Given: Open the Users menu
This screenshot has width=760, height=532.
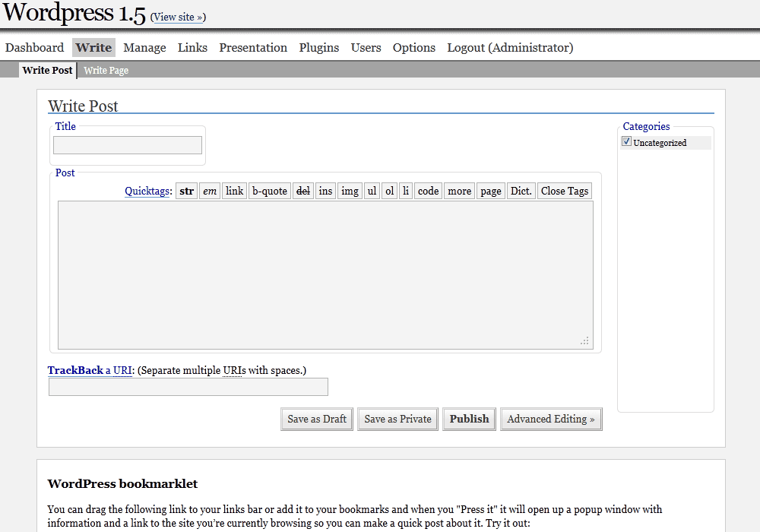Looking at the screenshot, I should [366, 47].
